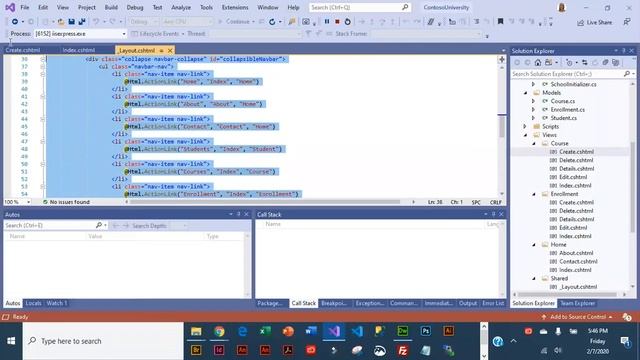Open Photoshop from the taskbar
The image size is (640, 360).
click(x=425, y=331)
